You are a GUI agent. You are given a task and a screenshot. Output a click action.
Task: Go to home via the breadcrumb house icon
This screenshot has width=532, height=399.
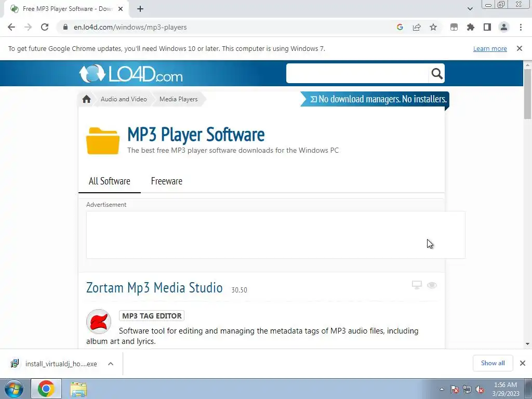[87, 99]
